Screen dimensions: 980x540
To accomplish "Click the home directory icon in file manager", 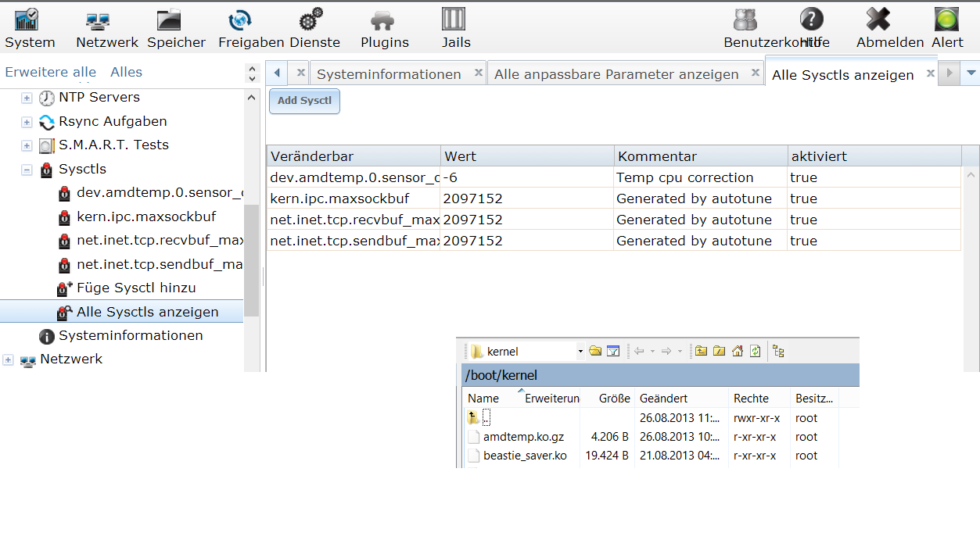I will tap(737, 352).
